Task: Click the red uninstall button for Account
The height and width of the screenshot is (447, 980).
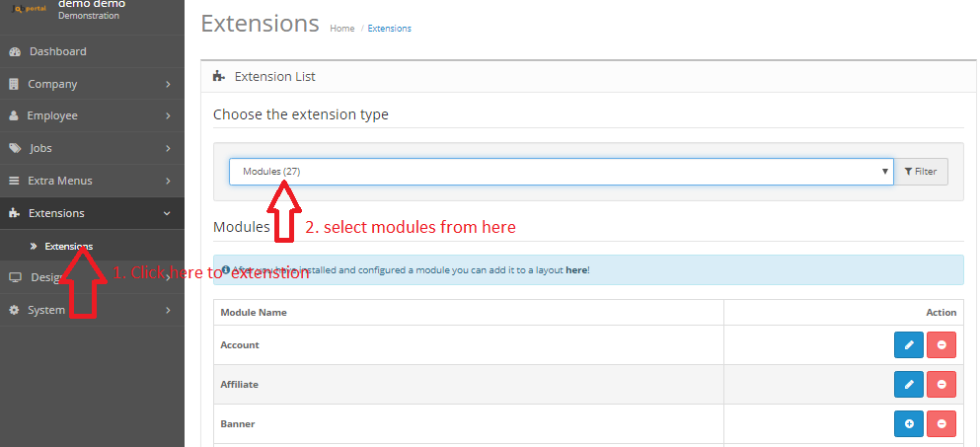Action: 942,345
